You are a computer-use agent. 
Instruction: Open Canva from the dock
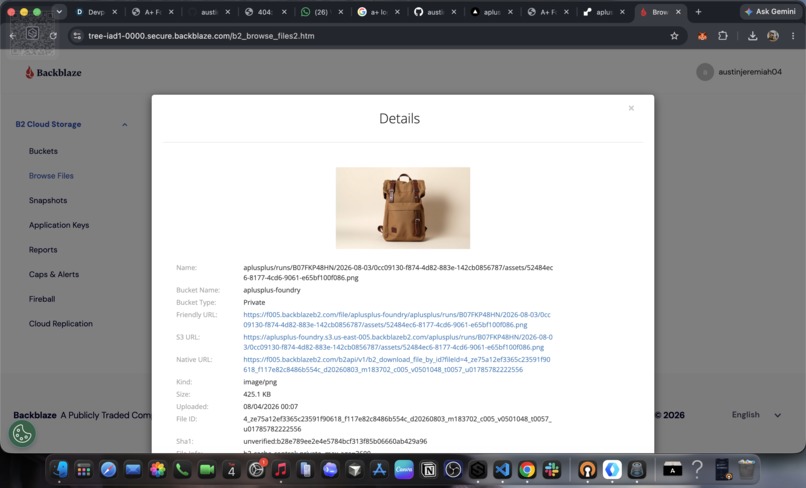pos(404,469)
